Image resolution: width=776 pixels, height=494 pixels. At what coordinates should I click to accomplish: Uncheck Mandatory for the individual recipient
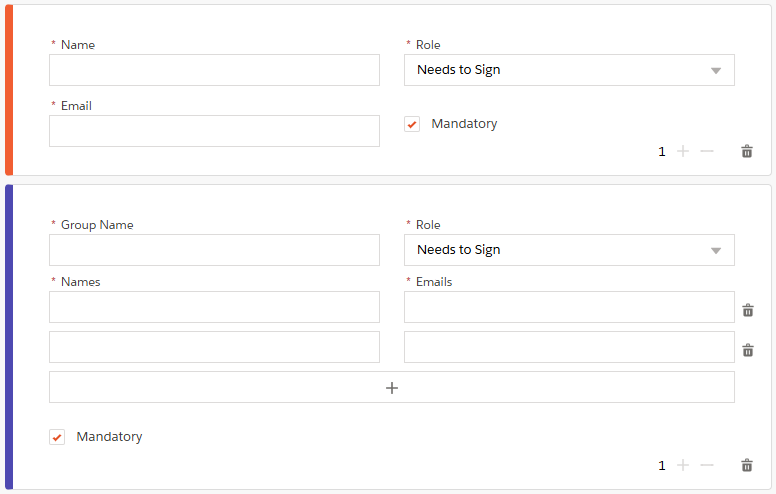[412, 124]
